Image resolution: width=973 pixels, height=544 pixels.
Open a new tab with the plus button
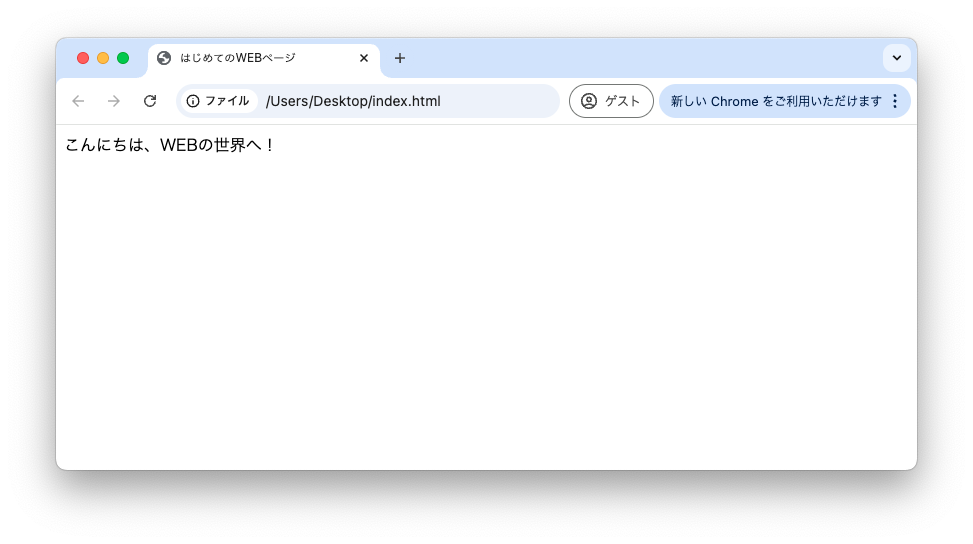click(x=400, y=58)
